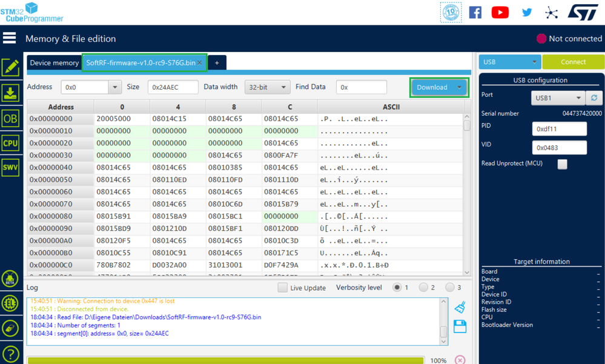This screenshot has height=364, width=605.
Task: Click the green progress bar
Action: point(226,360)
